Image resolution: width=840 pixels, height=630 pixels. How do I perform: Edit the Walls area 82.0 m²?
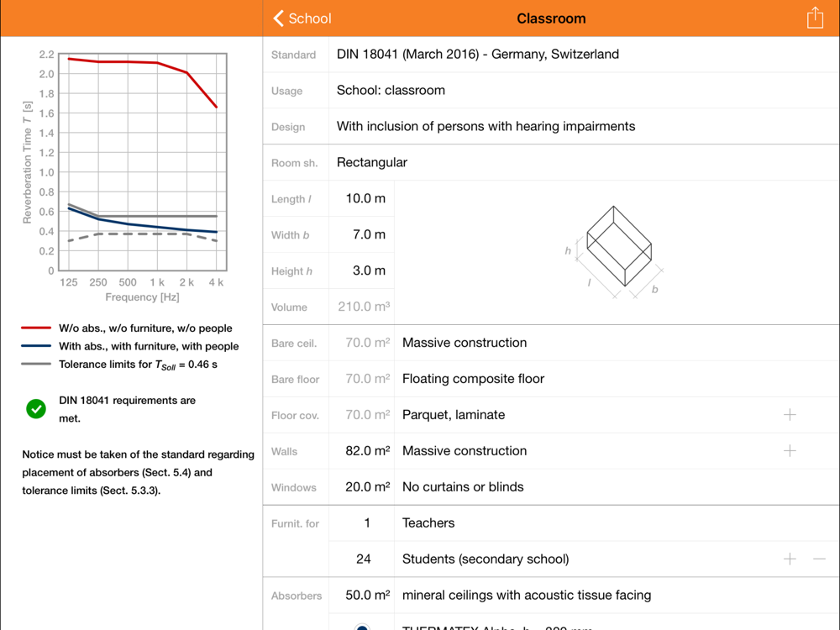click(367, 451)
